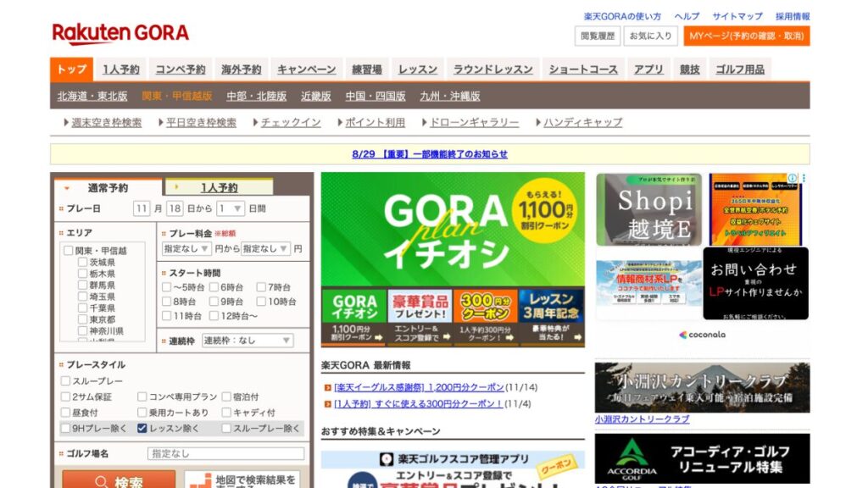The height and width of the screenshot is (488, 868).
Task: Open the 8/29 重要 notice link
Action: [x=429, y=154]
